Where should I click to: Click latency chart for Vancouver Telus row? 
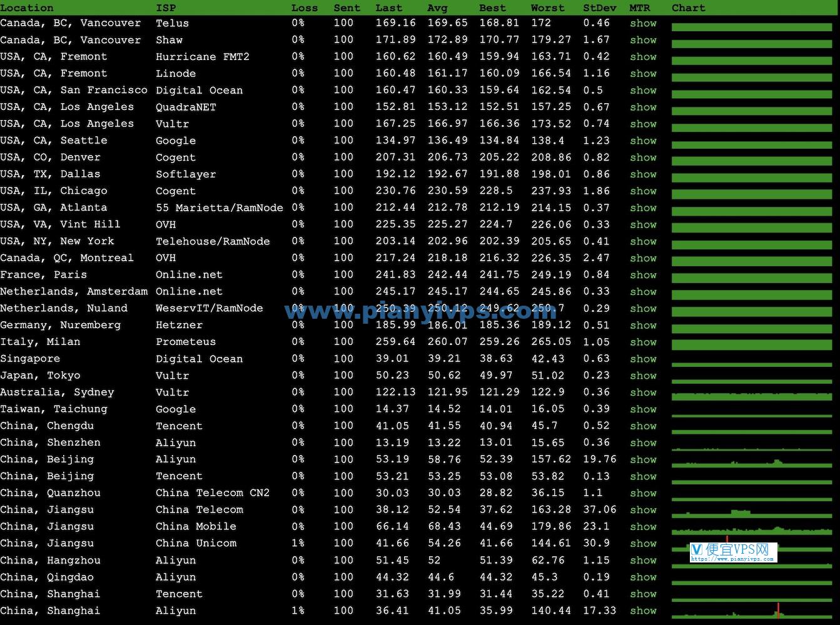(x=752, y=27)
